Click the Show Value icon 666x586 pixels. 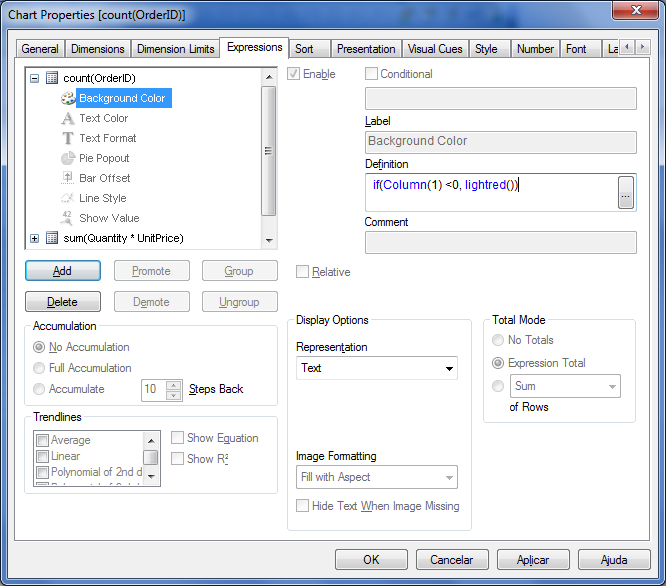click(68, 217)
